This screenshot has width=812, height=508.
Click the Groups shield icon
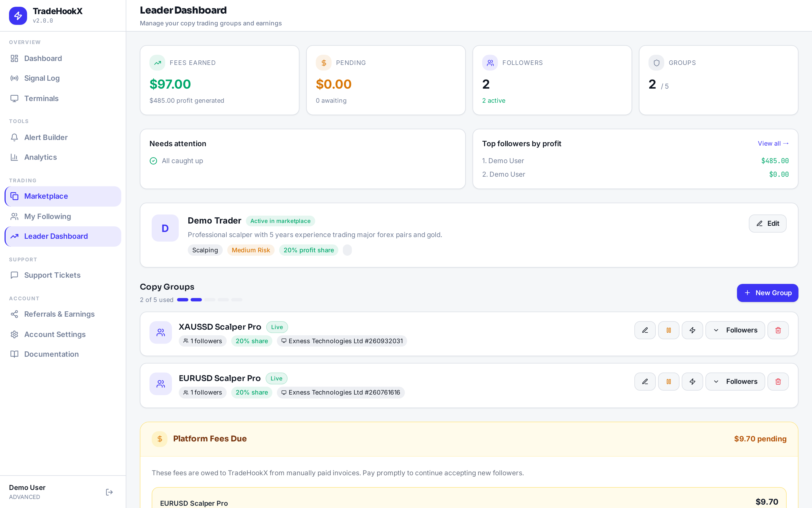tap(656, 63)
